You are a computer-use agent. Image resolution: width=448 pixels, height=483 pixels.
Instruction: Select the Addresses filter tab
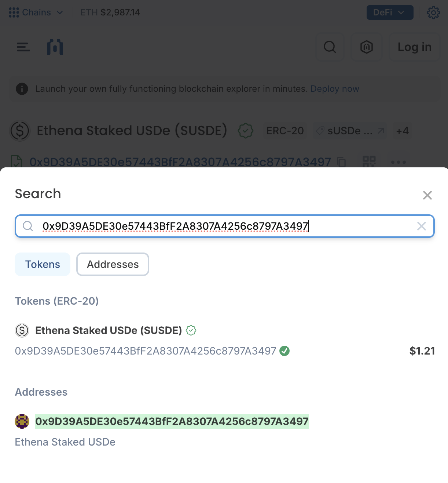(113, 264)
